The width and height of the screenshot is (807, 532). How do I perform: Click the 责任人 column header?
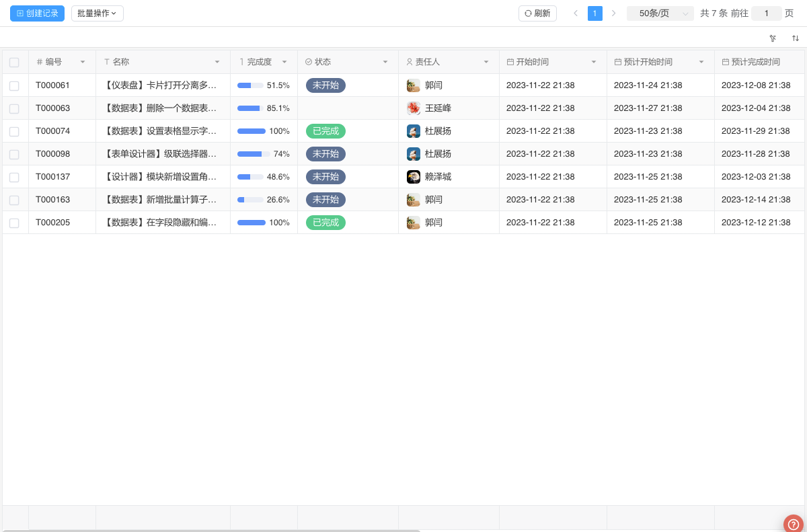tap(428, 62)
